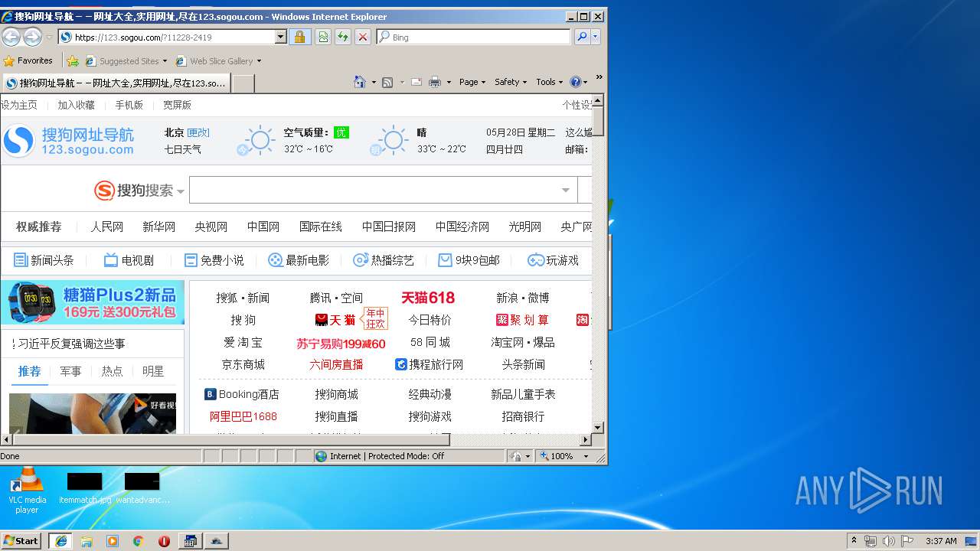Viewport: 980px width, 551px height.
Task: Expand the Print dropdown arrow
Action: point(449,82)
